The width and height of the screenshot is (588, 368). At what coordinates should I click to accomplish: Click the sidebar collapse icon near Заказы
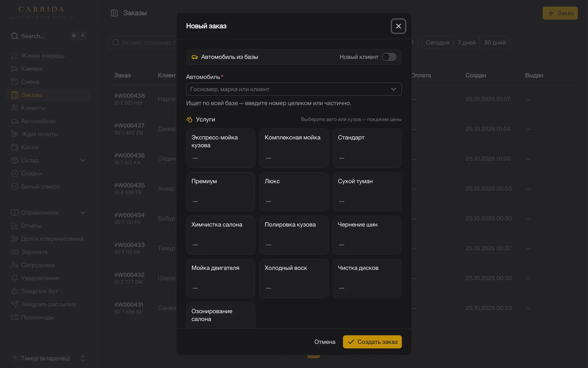[x=114, y=13]
